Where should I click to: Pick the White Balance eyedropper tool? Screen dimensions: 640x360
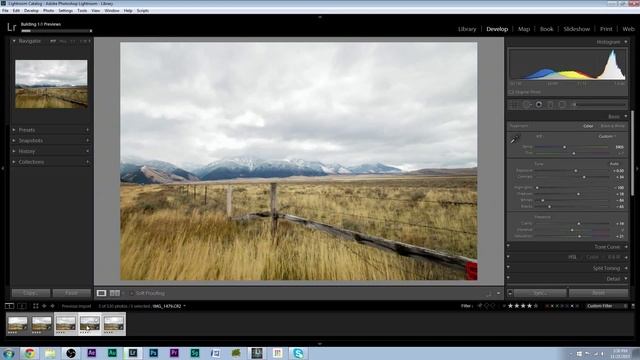[x=515, y=139]
